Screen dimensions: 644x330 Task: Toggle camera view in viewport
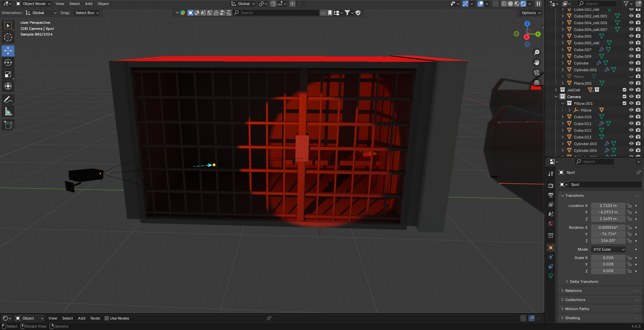click(x=537, y=73)
